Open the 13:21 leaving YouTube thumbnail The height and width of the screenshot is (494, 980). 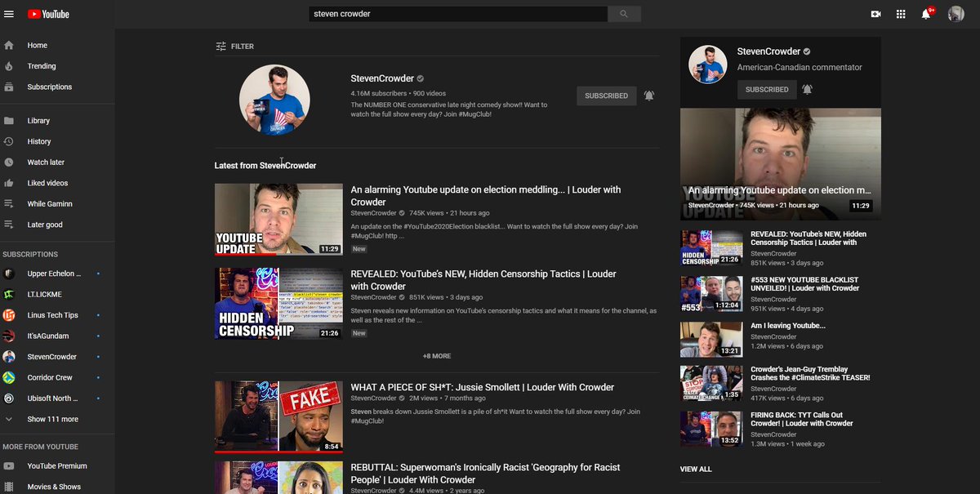click(x=711, y=339)
